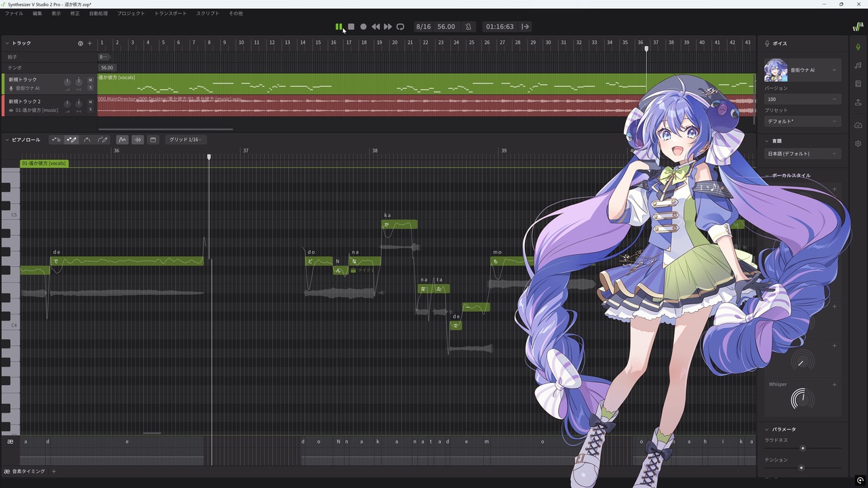
Task: Mute the 新規トラック vocal track
Action: pos(90,81)
